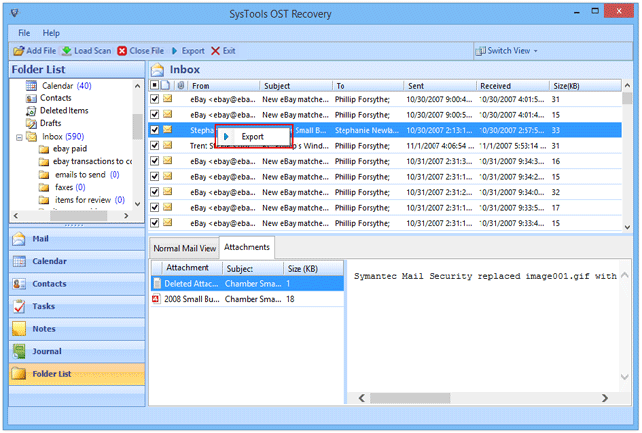Select the ebay transactions subfolder
Viewport: 642px width, 433px height.
click(86, 161)
